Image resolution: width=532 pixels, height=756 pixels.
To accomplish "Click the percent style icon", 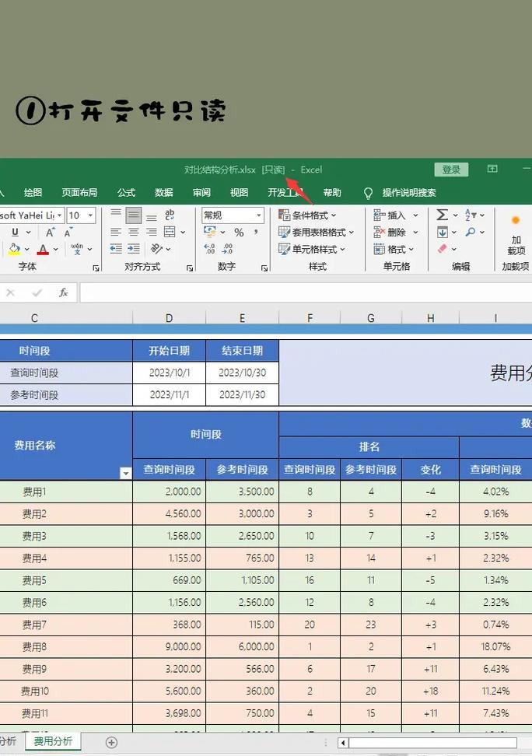I will coord(239,233).
